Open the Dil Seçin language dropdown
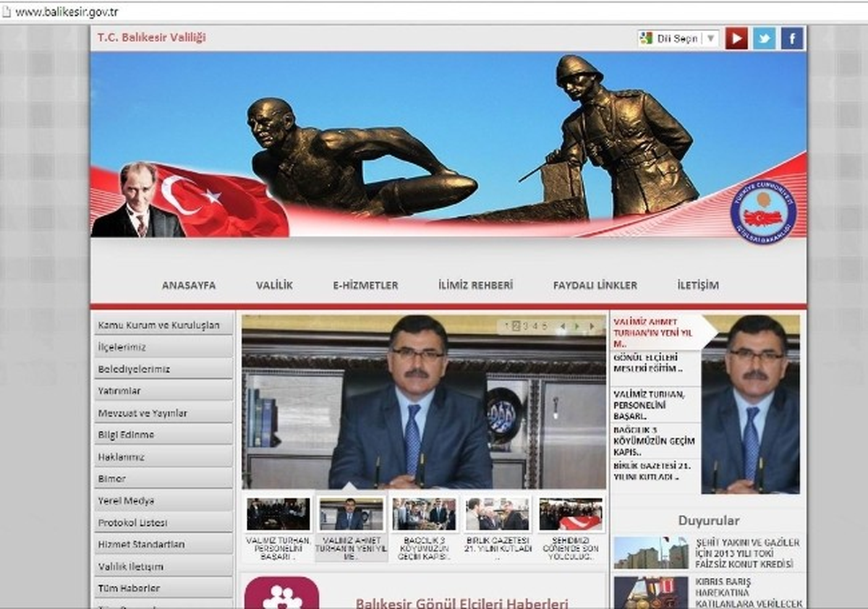Image resolution: width=868 pixels, height=609 pixels. coord(678,38)
